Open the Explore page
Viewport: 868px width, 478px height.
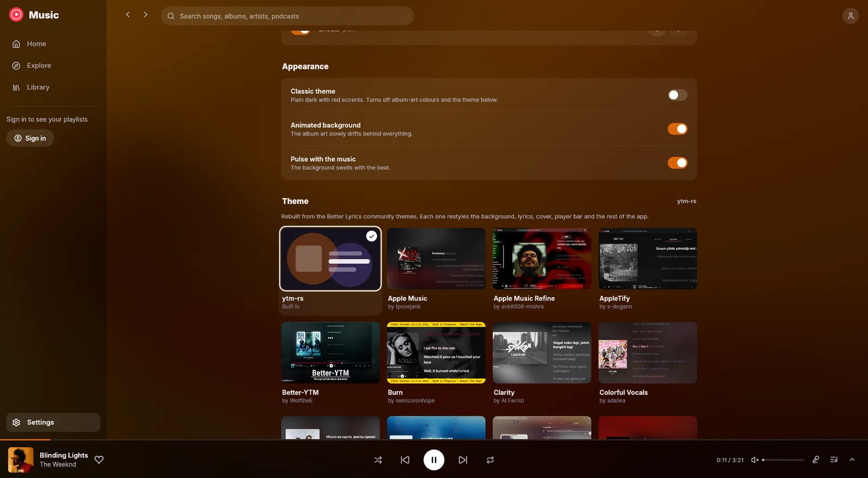(x=53, y=66)
